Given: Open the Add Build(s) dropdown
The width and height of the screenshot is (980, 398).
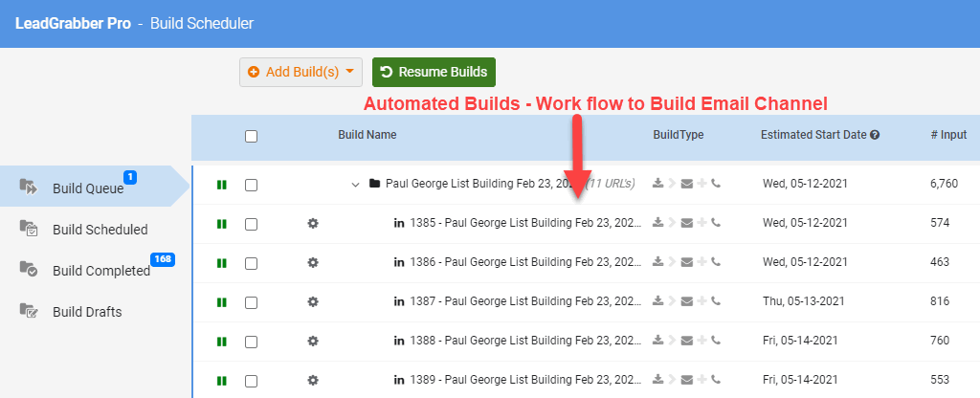Looking at the screenshot, I should [301, 72].
